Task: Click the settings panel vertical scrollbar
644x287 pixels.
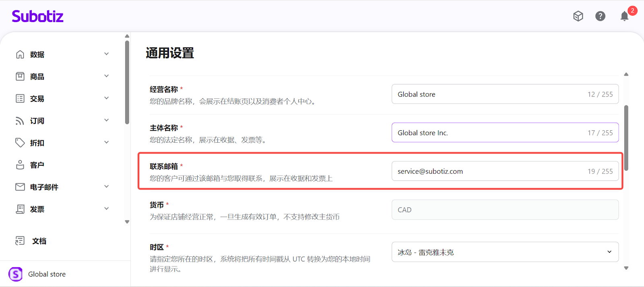Action: (x=626, y=138)
